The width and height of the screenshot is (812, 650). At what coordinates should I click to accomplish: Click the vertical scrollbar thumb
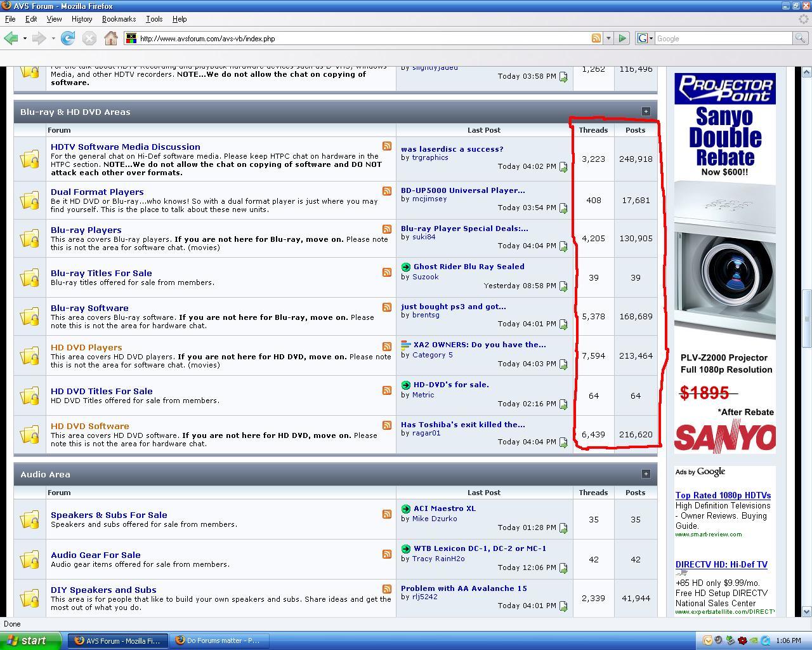(x=807, y=318)
